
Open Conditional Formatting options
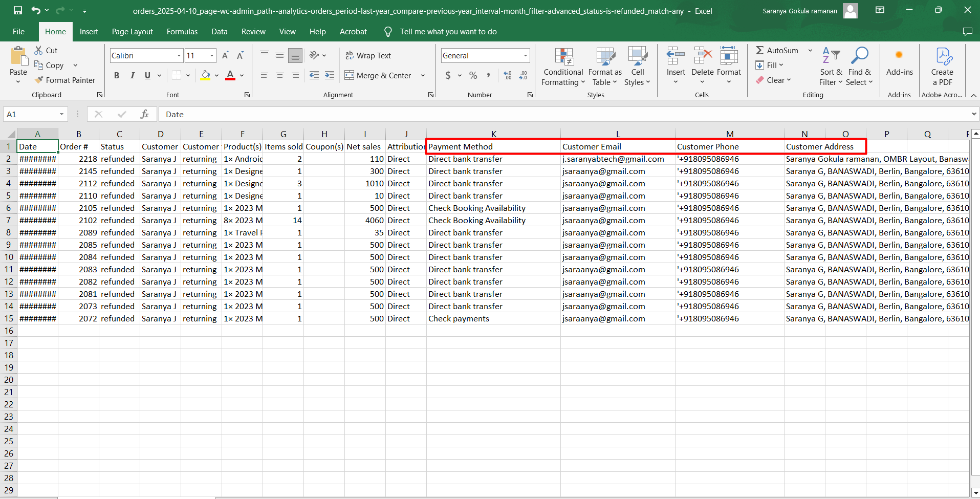pyautogui.click(x=562, y=66)
